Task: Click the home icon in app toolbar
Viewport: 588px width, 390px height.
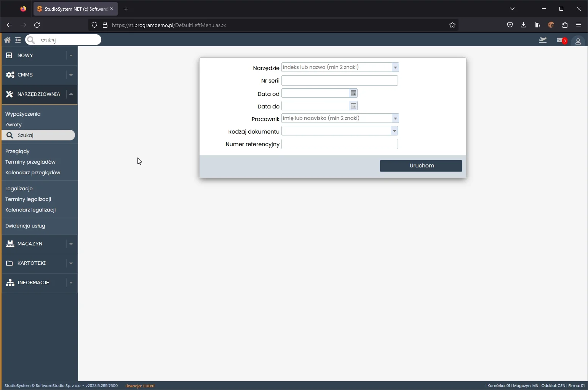Action: coord(7,40)
